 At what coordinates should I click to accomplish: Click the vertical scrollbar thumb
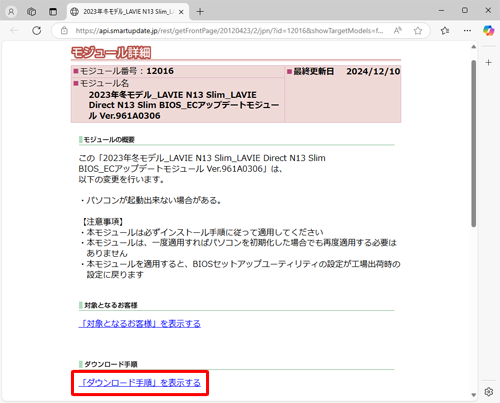(474, 143)
